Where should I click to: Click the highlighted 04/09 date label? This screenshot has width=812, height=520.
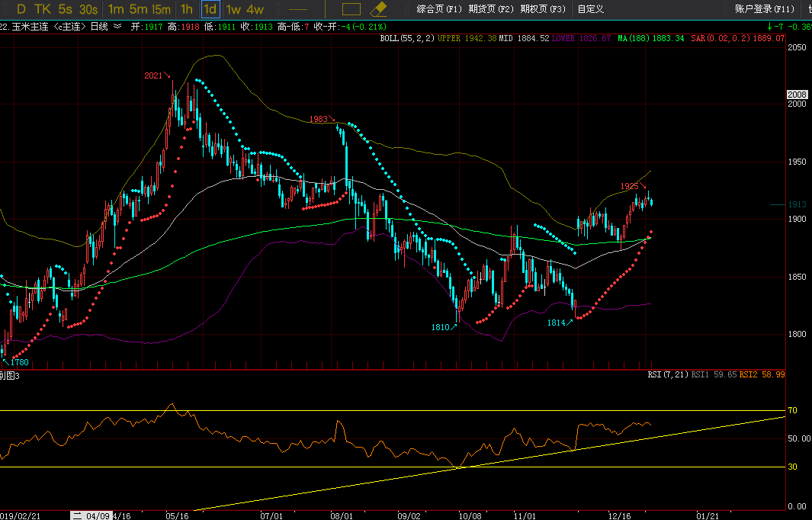[x=91, y=516]
